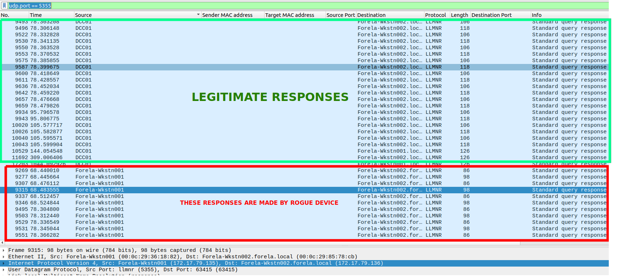Select packet number 9587 row
Screen dimensions: 644x277
[216, 67]
